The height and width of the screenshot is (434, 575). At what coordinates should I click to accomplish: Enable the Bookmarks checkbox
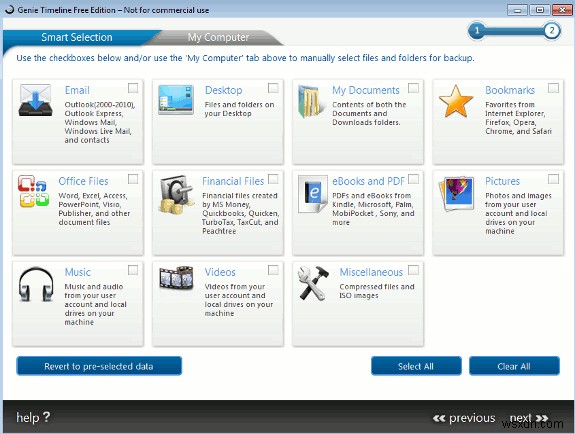pos(553,88)
